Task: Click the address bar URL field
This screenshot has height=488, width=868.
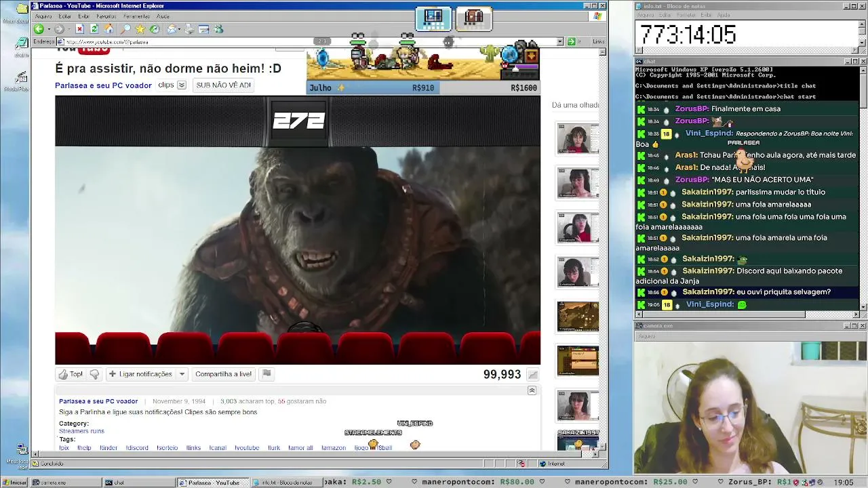Action: click(x=311, y=41)
